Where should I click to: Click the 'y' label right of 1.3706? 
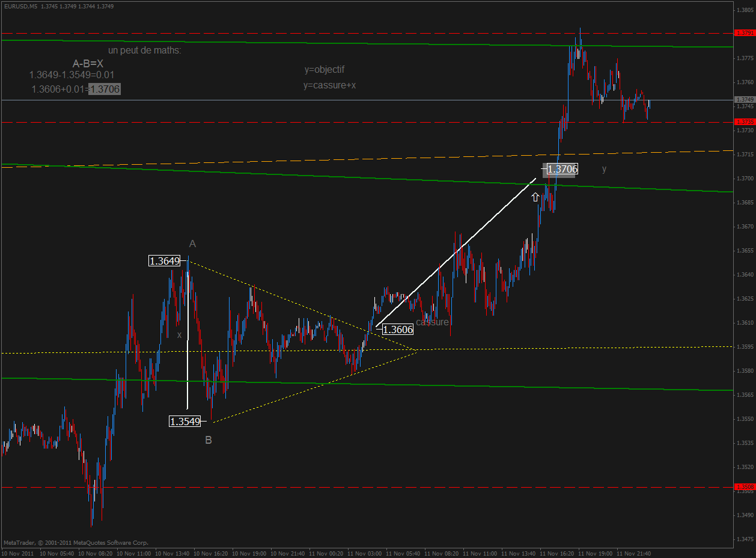point(604,170)
